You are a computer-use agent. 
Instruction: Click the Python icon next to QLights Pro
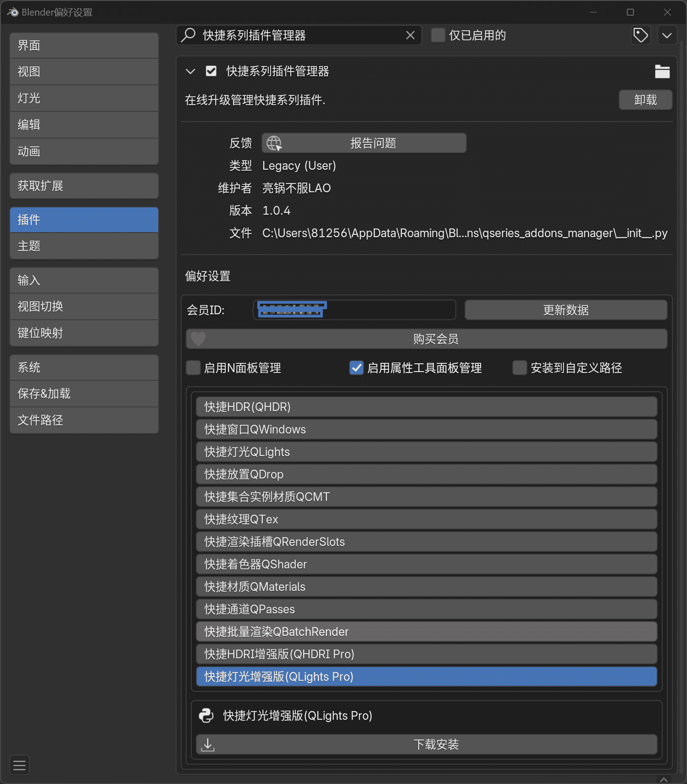point(206,716)
